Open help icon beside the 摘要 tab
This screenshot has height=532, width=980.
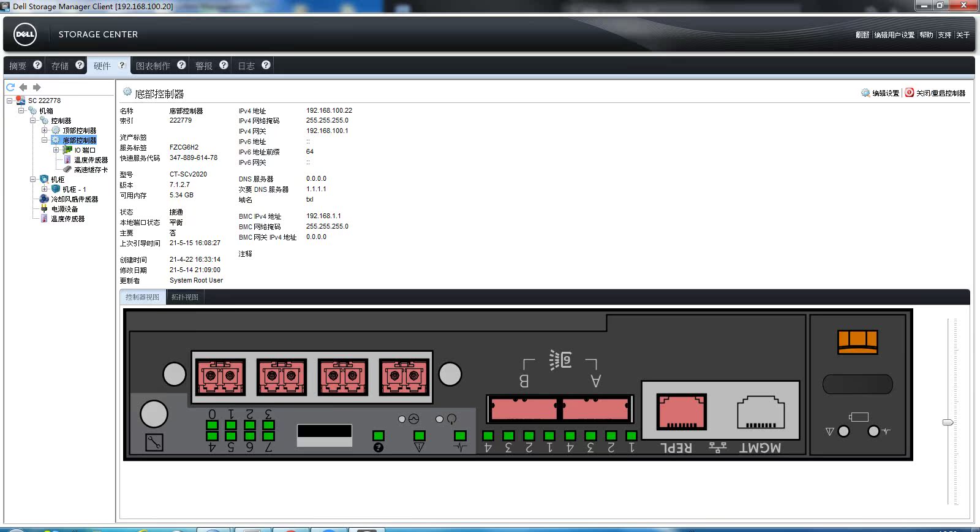[x=37, y=65]
